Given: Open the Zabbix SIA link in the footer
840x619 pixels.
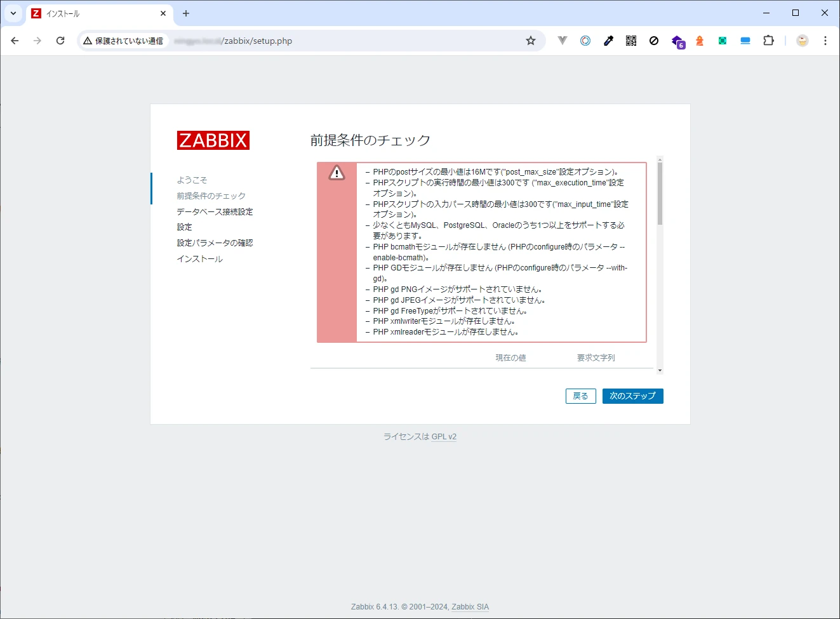Looking at the screenshot, I should pos(470,607).
